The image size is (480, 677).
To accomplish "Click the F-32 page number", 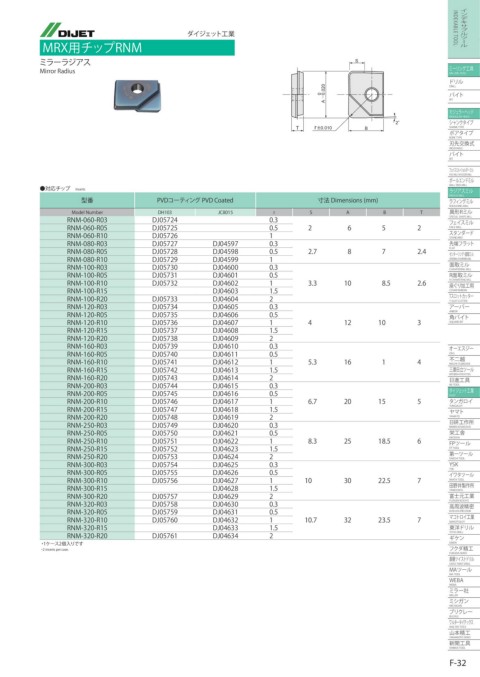I will click(x=458, y=663).
